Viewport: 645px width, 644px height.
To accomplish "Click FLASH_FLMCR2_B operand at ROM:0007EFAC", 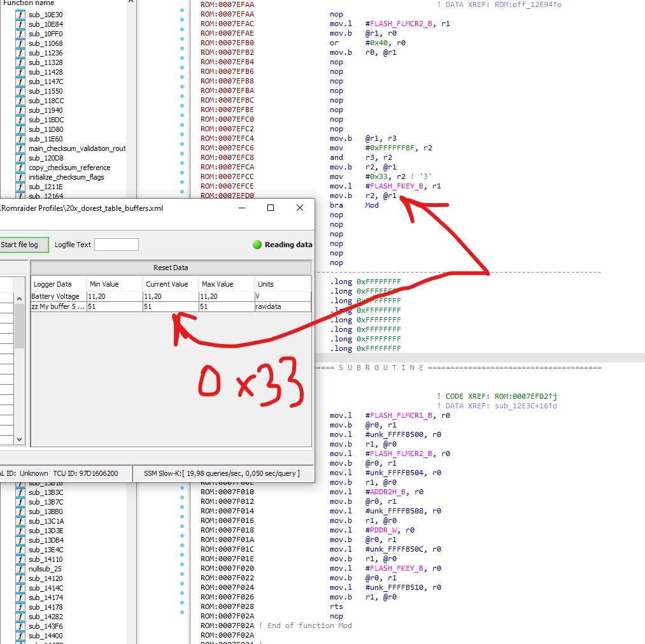I will click(400, 24).
